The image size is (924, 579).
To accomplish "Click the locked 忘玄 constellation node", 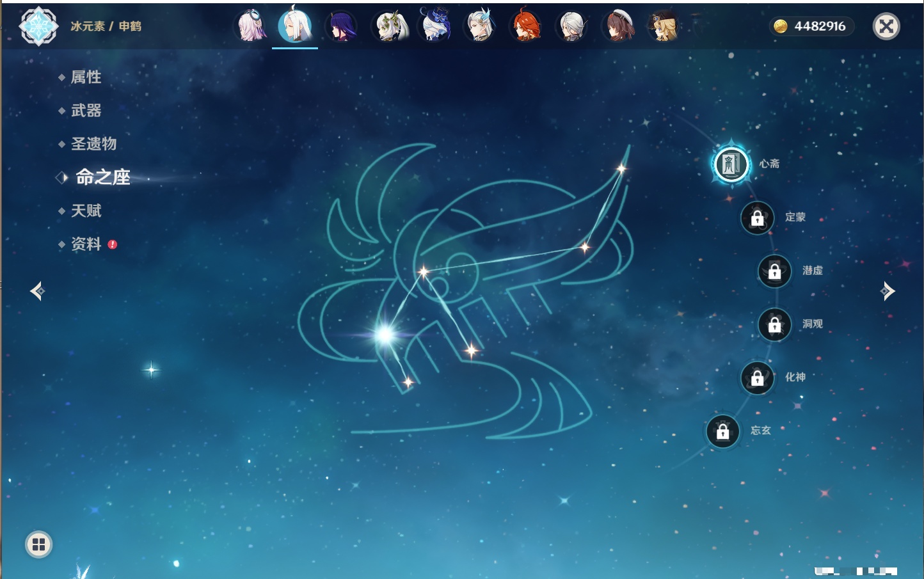I will 722,431.
